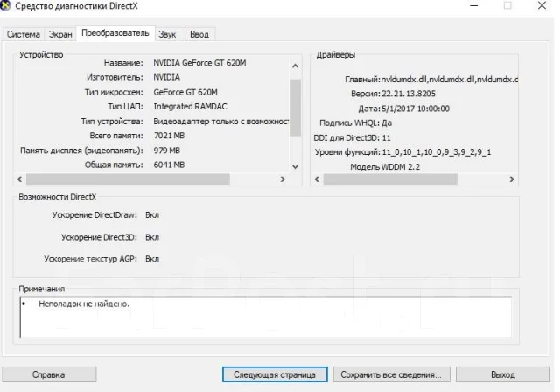Select device name NVIDIA GeForce GT 620M
Image resolution: width=560 pixels, height=392 pixels.
[x=199, y=63]
